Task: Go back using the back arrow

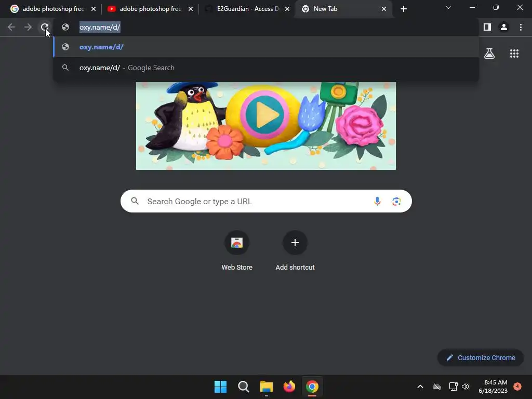Action: click(11, 27)
